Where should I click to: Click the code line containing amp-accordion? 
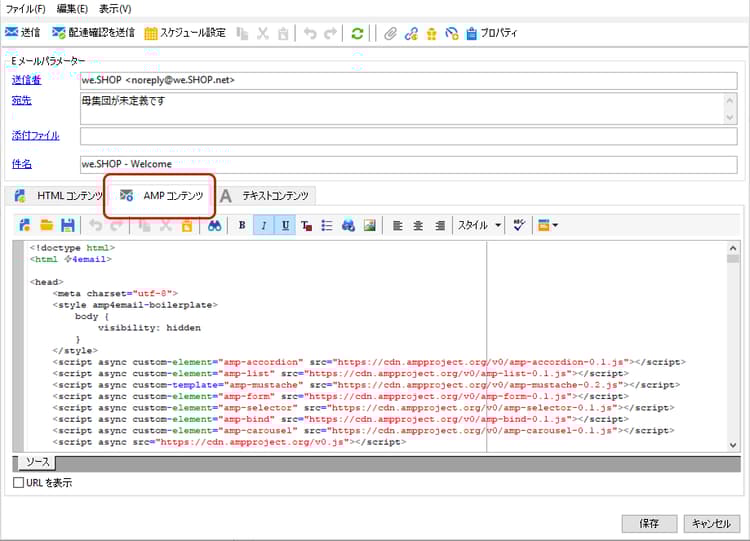369,362
